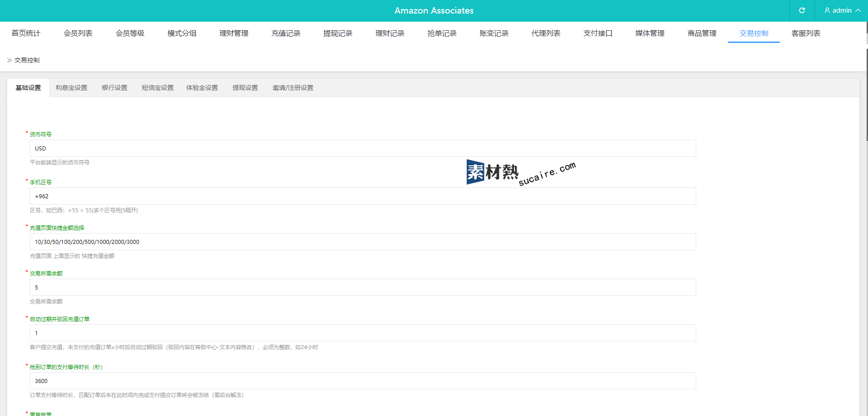
Task: Focus the 手机区号 field showing +962
Action: 363,196
